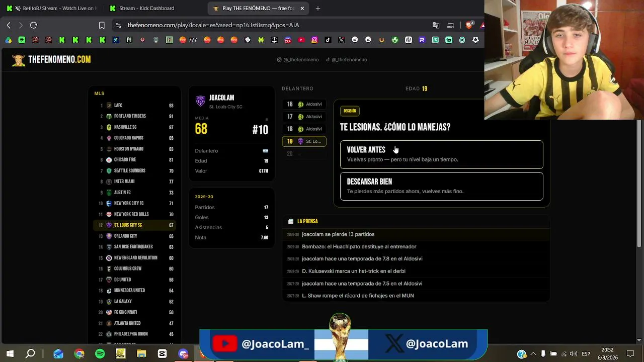This screenshot has height=362, width=644.
Task: Bookmark this page
Action: point(102,25)
